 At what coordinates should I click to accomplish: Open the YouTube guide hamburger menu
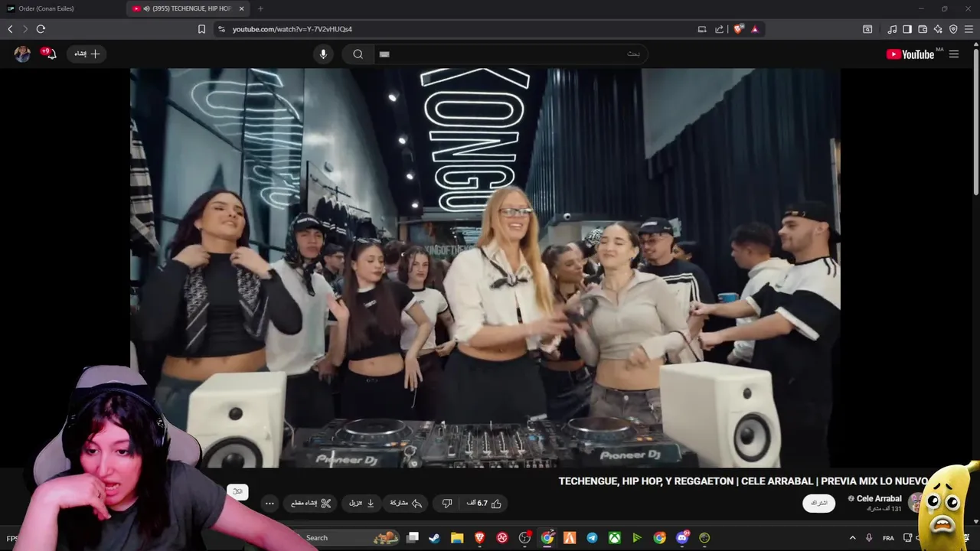pyautogui.click(x=954, y=54)
